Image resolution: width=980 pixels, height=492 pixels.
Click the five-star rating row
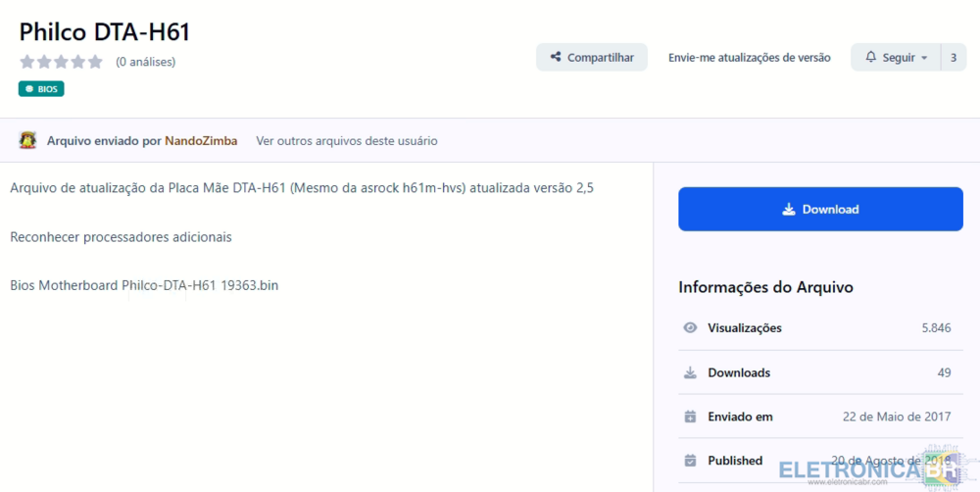(61, 62)
